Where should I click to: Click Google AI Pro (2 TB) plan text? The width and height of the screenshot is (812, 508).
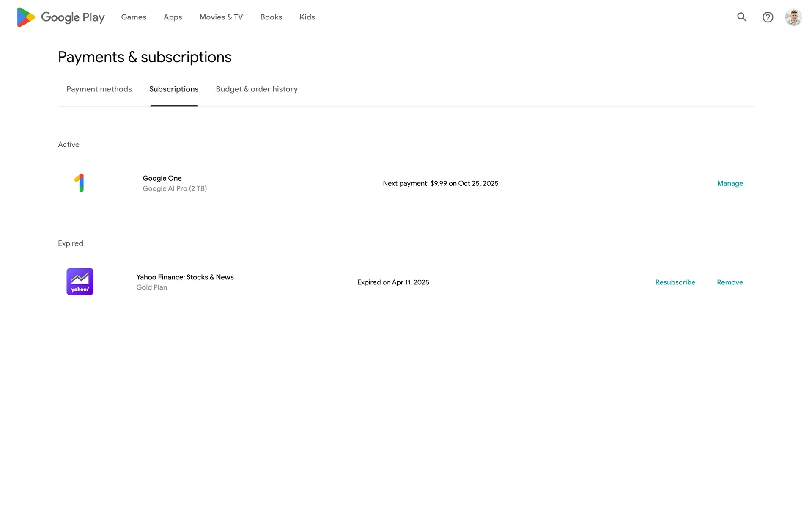175,189
